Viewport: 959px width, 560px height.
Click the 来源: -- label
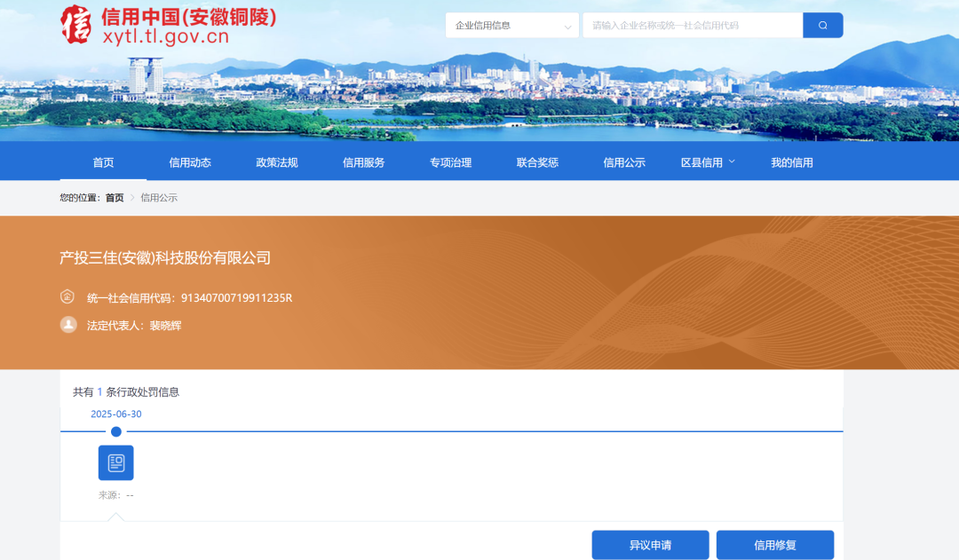[116, 495]
